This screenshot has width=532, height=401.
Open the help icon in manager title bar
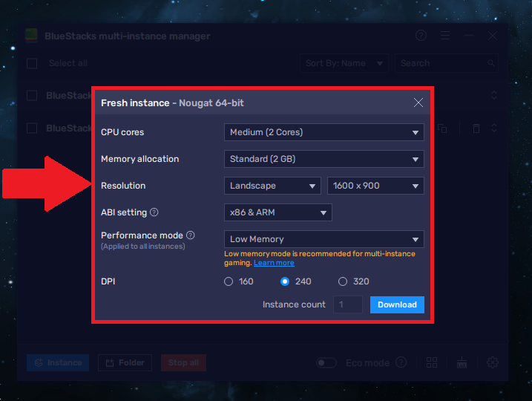421,36
